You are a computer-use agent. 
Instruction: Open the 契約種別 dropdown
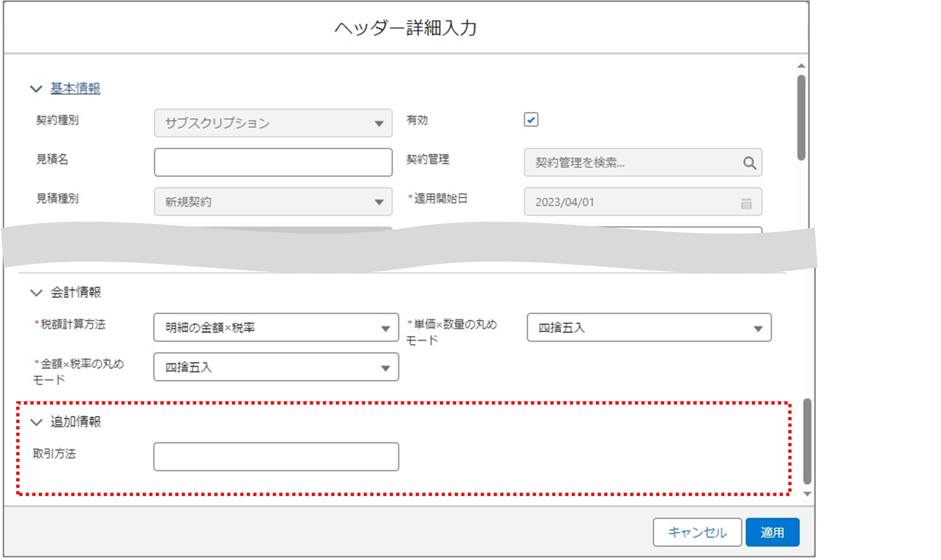coord(273,123)
